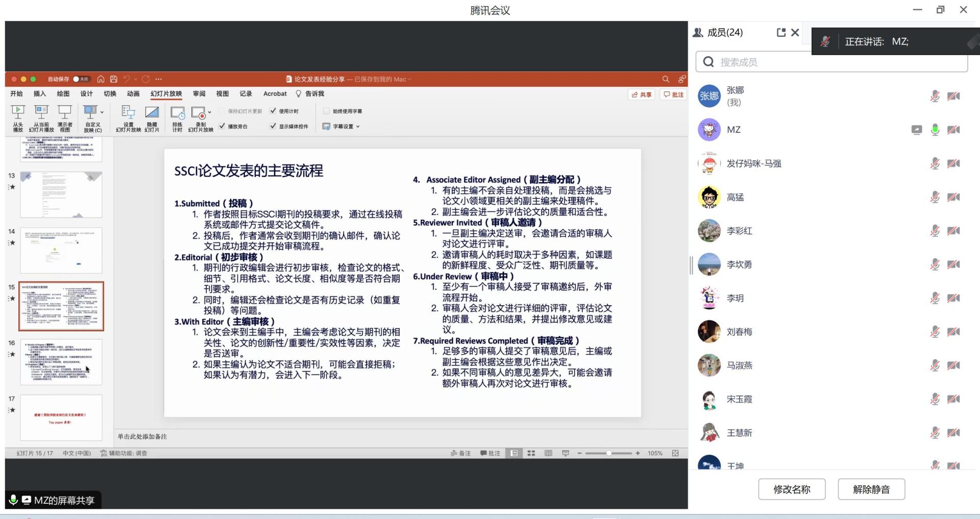Enable the 始终使用字幕 checkbox
This screenshot has width=980, height=519.
coord(327,111)
